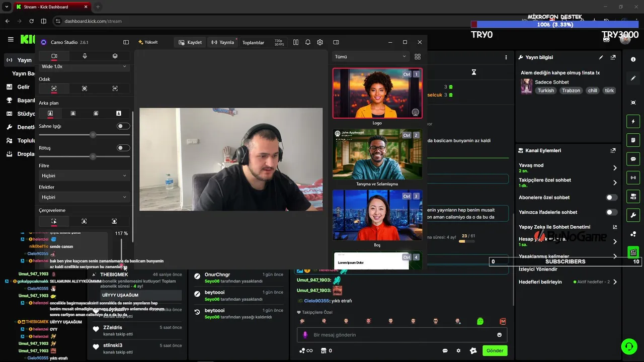Click wrench icon in right sidebar
This screenshot has height=362, width=644.
tap(633, 215)
